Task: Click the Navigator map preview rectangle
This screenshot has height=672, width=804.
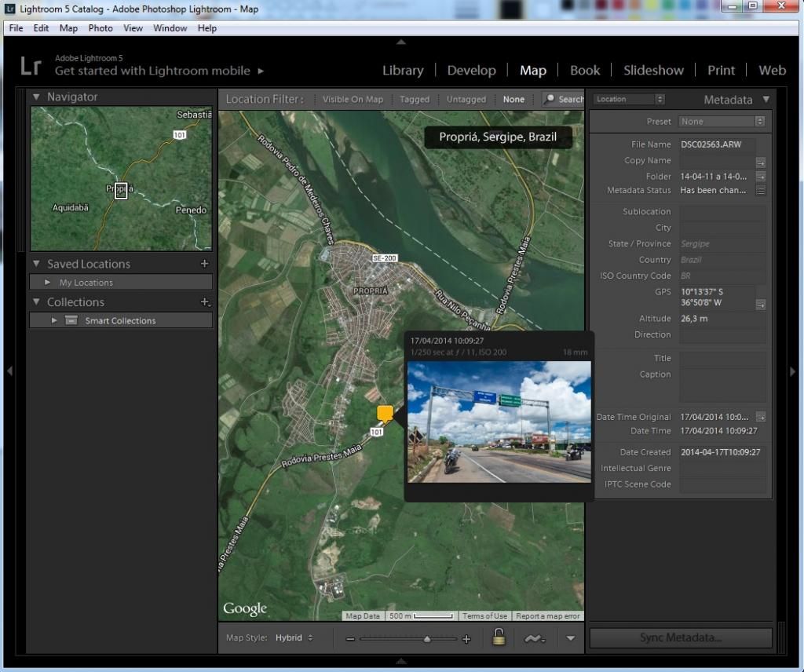Action: click(120, 191)
